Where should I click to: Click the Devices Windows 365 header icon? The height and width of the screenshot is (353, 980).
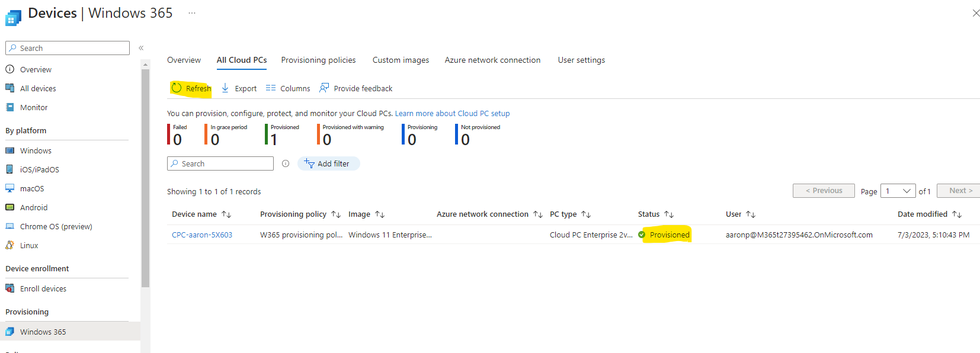13,18
